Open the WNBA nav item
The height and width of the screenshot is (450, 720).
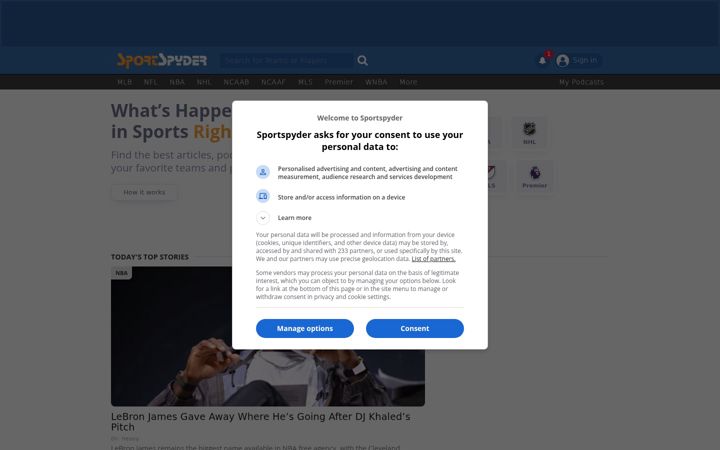coord(376,82)
